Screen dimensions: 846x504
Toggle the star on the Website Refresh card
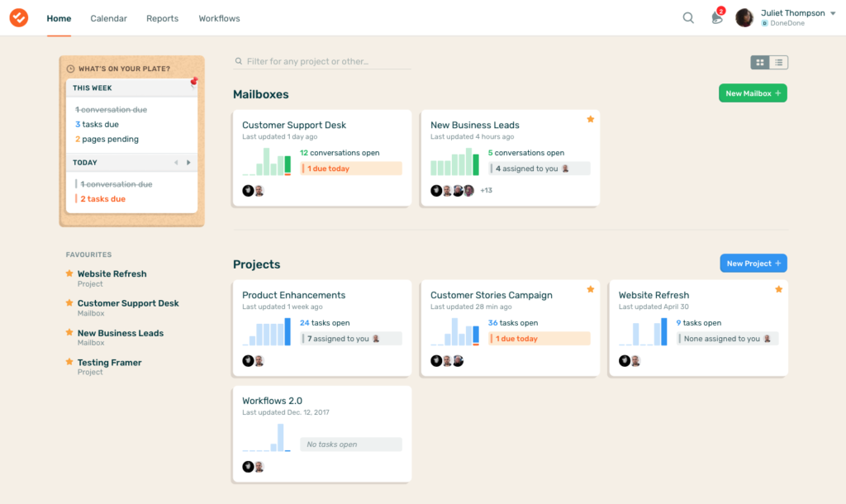[x=777, y=288]
